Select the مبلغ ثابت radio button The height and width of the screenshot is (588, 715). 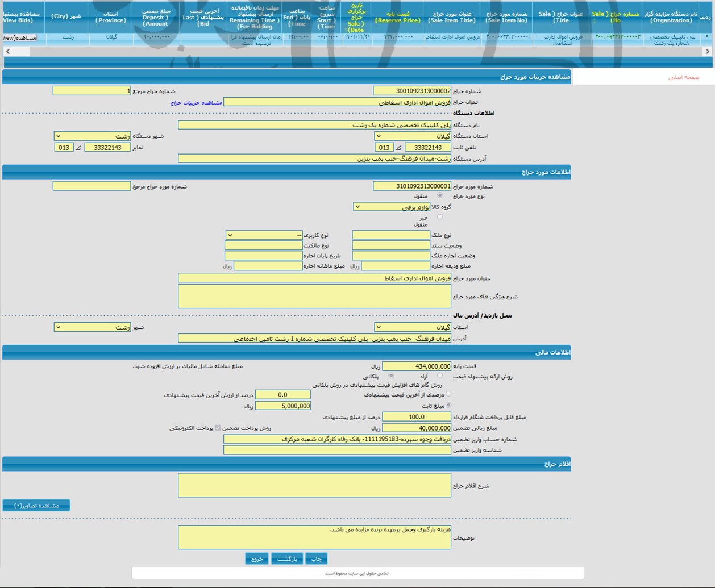pyautogui.click(x=448, y=405)
